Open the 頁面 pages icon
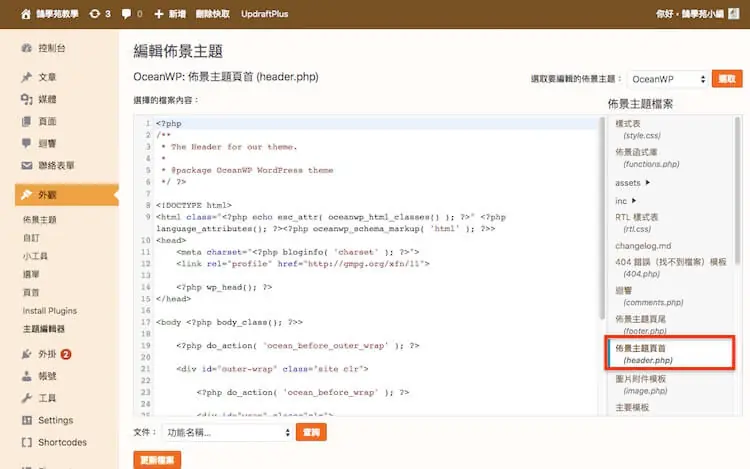750x469 pixels. pos(27,121)
